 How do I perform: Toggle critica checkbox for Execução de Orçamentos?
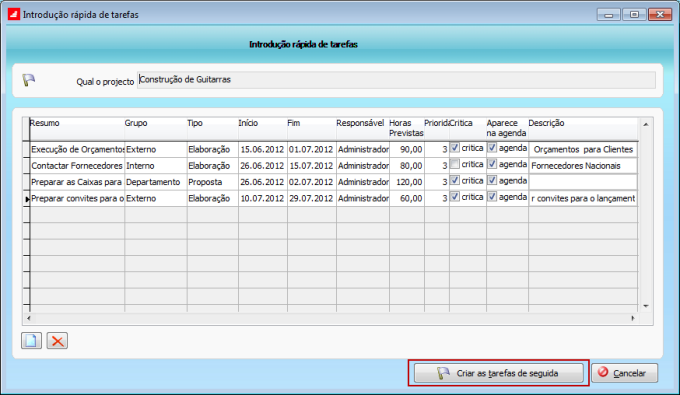pos(454,148)
